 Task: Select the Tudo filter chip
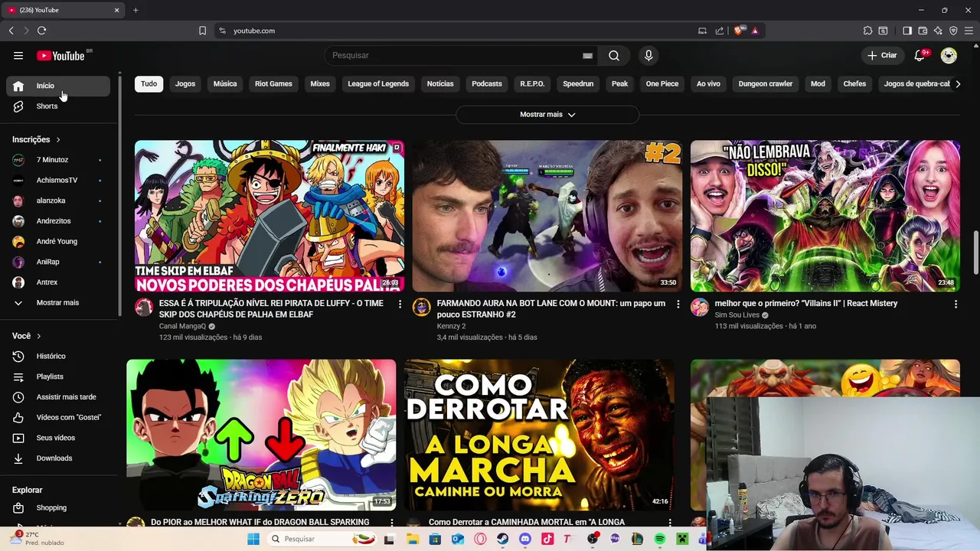pyautogui.click(x=149, y=84)
